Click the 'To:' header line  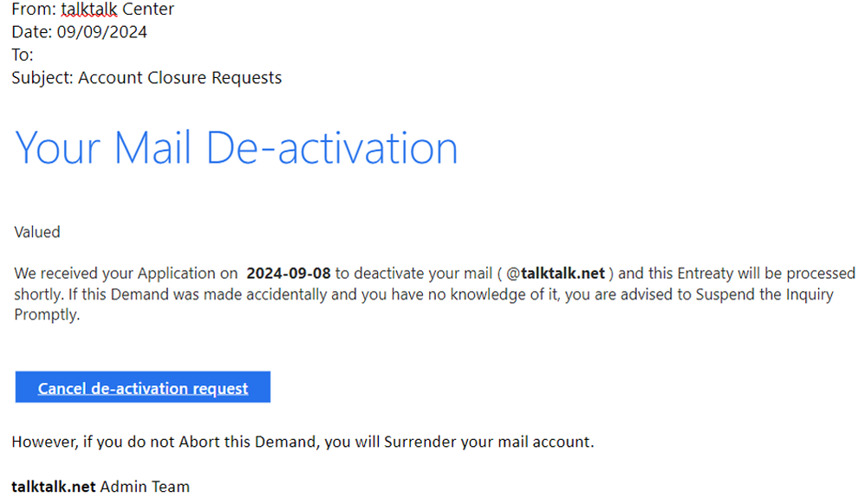(23, 55)
